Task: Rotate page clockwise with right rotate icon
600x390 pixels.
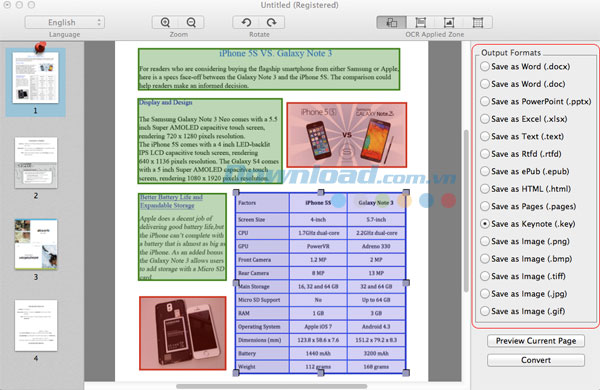Action: coord(272,22)
